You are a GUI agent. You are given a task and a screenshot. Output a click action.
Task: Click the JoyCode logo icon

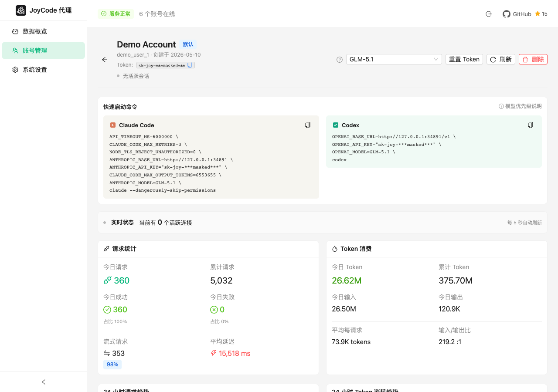[21, 10]
